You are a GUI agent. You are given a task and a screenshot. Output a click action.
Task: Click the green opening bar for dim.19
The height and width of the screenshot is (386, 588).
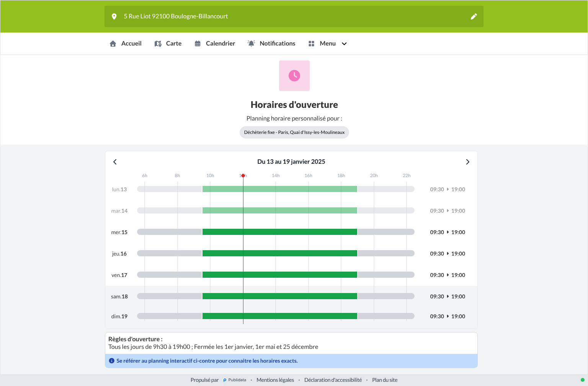(280, 316)
